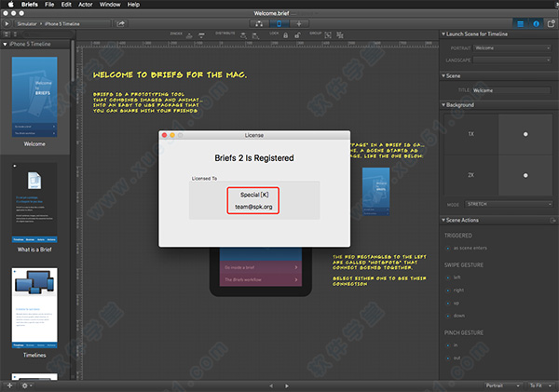
Task: Click the grid view icon above scene list
Action: pyautogui.click(x=7, y=34)
